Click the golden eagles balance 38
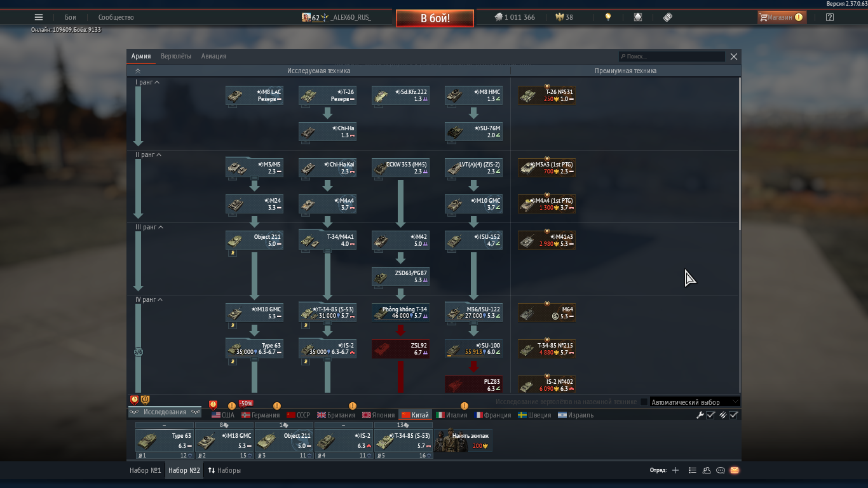868x488 pixels. 564,17
